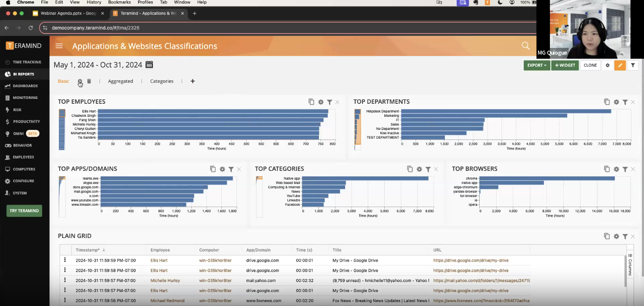Filter the Top Categories widget
The height and width of the screenshot is (306, 644).
pyautogui.click(x=428, y=169)
